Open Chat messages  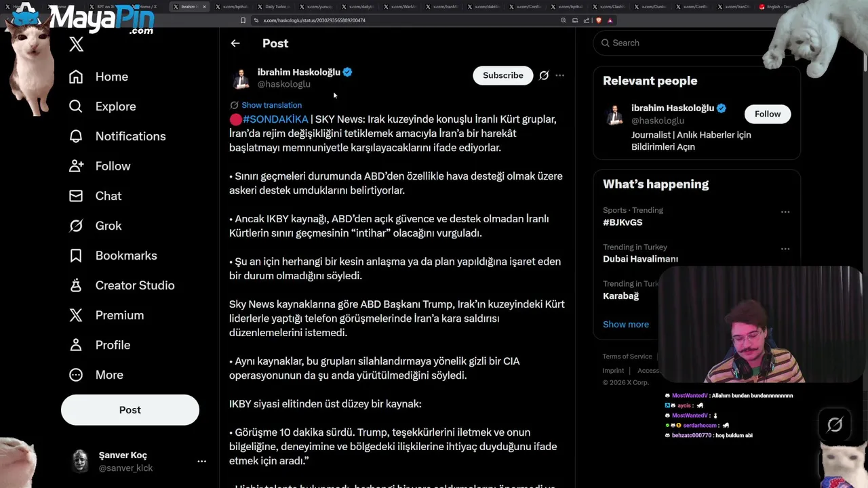coord(95,196)
